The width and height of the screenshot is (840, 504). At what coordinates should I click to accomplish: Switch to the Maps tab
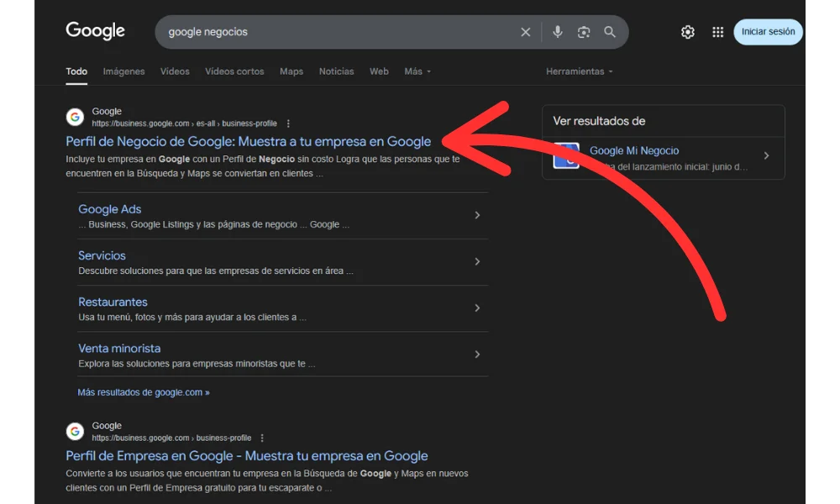(x=291, y=71)
